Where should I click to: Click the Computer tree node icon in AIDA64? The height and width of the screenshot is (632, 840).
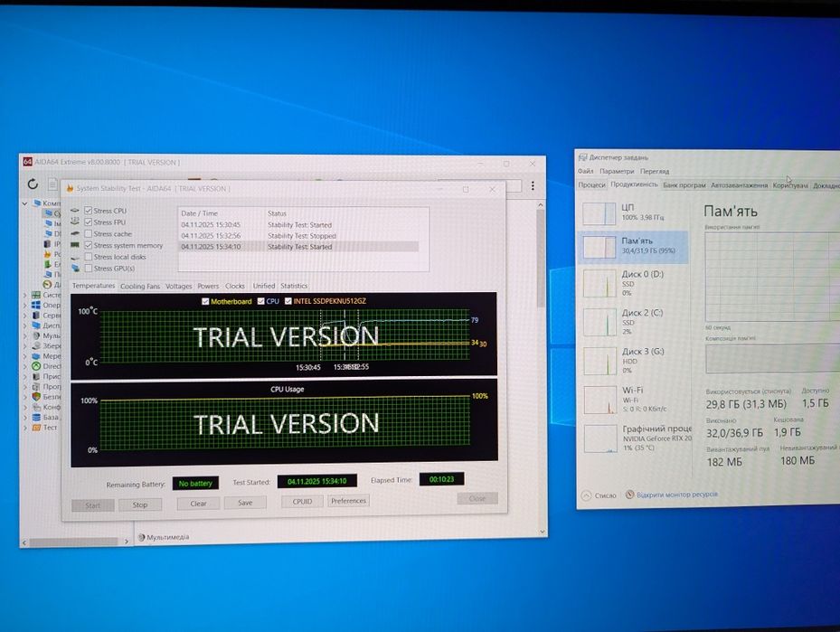[37, 203]
